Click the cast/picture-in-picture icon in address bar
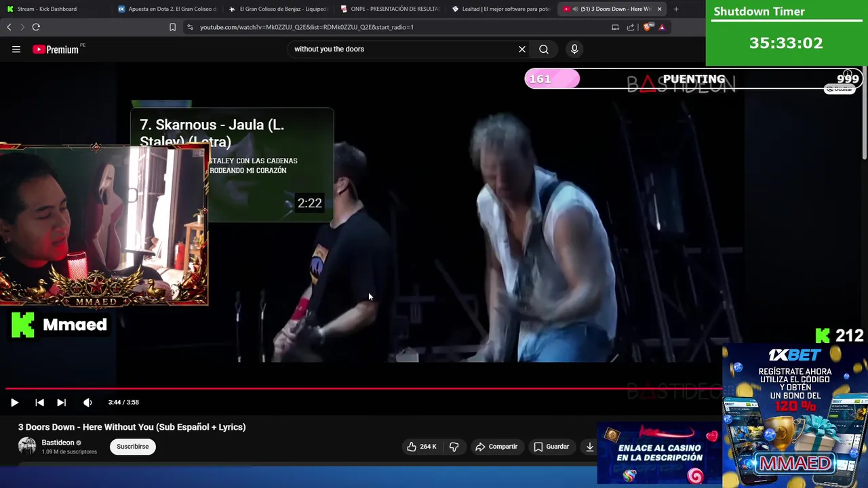Image resolution: width=868 pixels, height=488 pixels. [615, 27]
